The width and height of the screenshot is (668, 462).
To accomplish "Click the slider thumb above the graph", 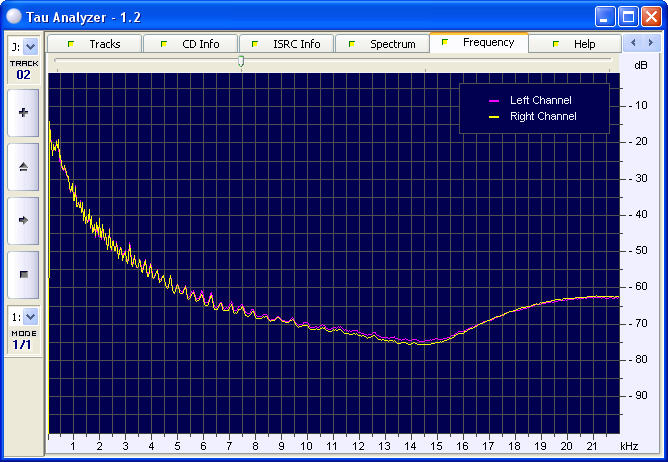I will tap(241, 62).
